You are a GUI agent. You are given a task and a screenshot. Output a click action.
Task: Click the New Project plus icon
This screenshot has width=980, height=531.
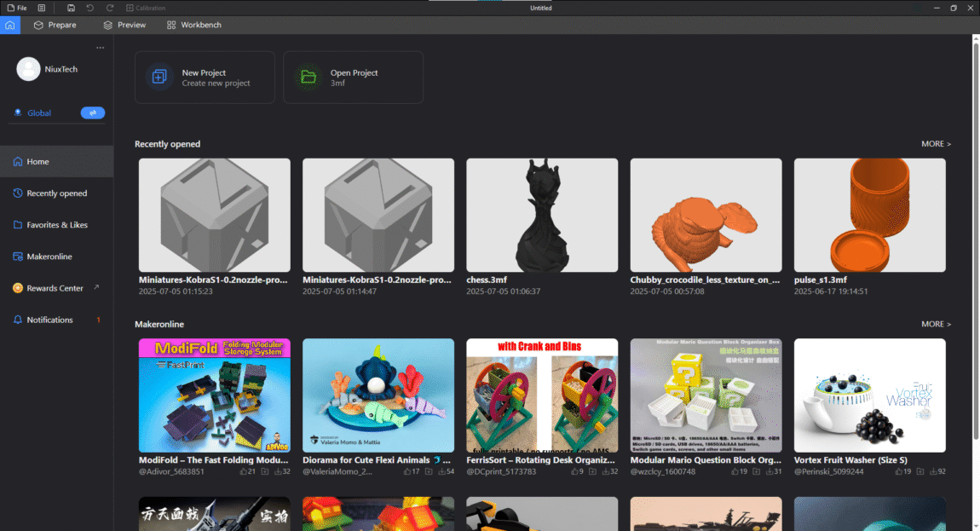(x=159, y=77)
